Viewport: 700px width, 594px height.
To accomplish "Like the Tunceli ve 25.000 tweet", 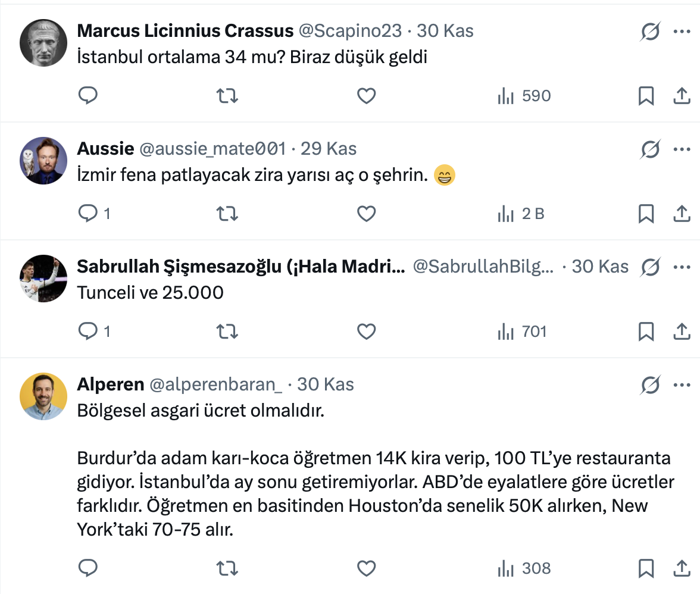I will [366, 332].
